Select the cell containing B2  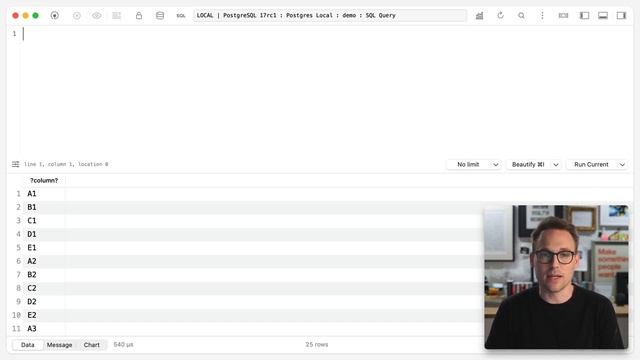[x=44, y=275]
